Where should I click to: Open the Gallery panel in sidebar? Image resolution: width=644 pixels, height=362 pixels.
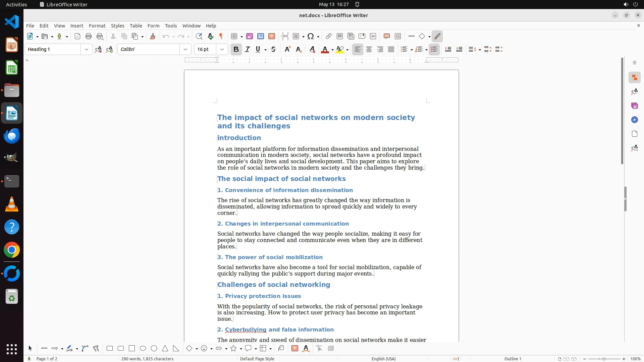tap(634, 106)
